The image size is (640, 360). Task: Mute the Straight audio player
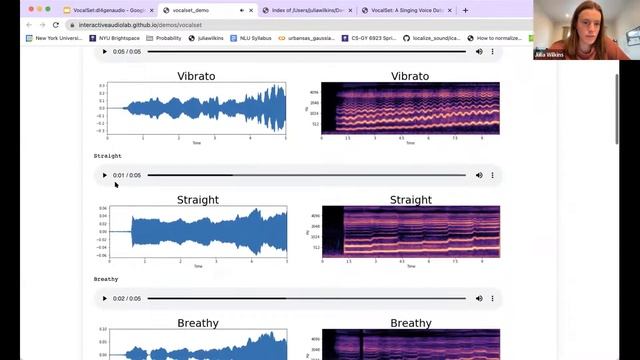pyautogui.click(x=479, y=175)
